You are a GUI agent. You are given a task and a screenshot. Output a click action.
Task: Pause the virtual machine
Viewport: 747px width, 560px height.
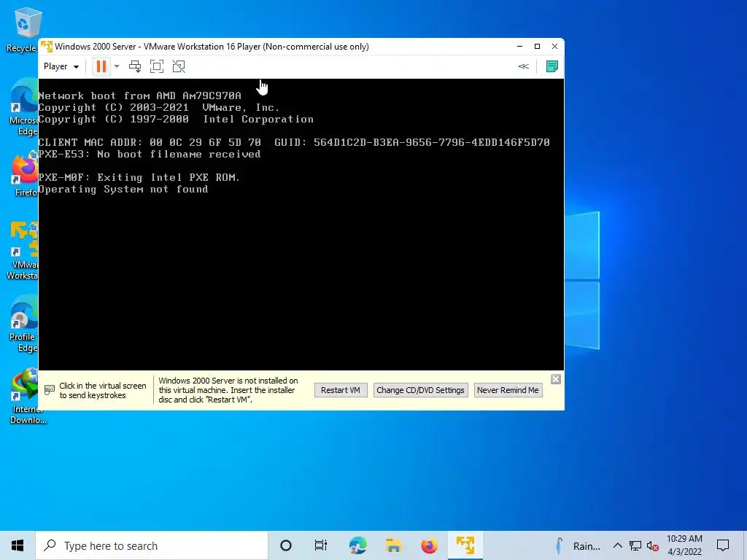coord(101,66)
